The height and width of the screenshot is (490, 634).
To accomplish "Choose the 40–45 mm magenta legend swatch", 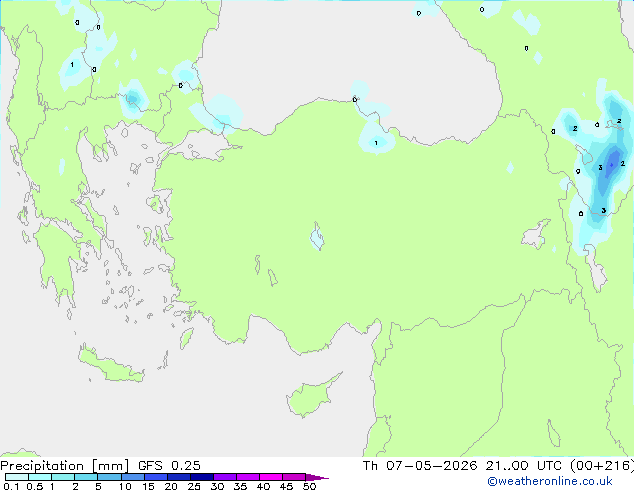I will pos(271,477).
